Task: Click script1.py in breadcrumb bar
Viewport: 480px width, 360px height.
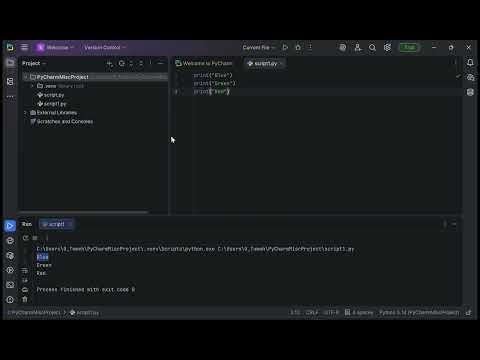Action: point(84,313)
